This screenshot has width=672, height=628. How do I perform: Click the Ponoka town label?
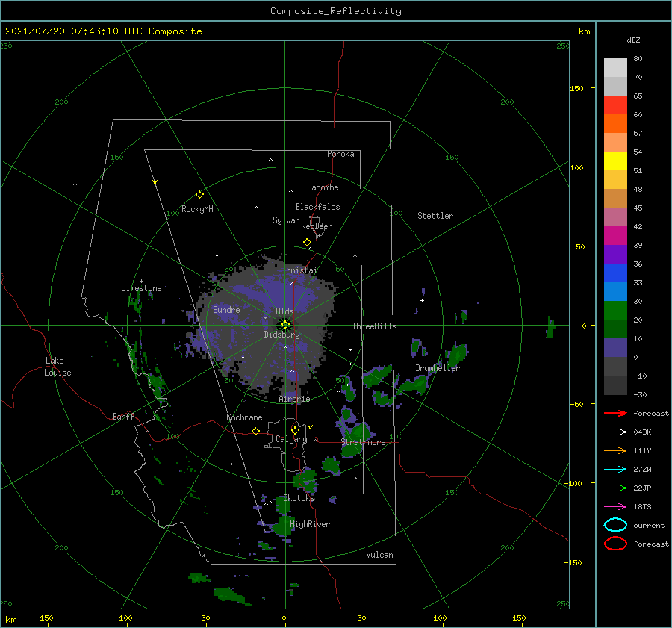pos(340,154)
